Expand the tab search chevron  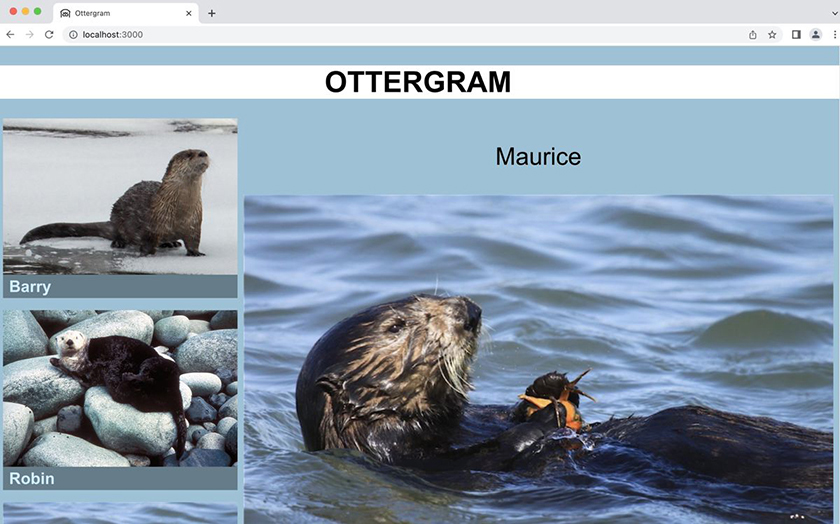(835, 13)
